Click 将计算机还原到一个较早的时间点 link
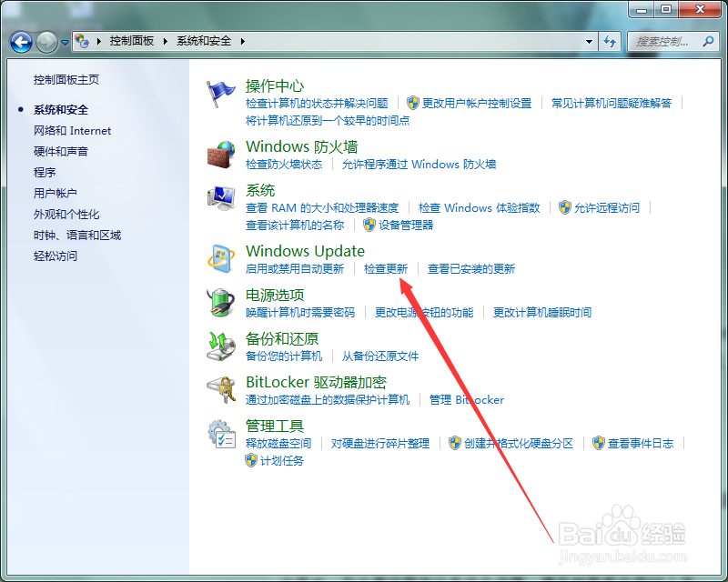Screen dimensions: 728x582 pos(328,121)
